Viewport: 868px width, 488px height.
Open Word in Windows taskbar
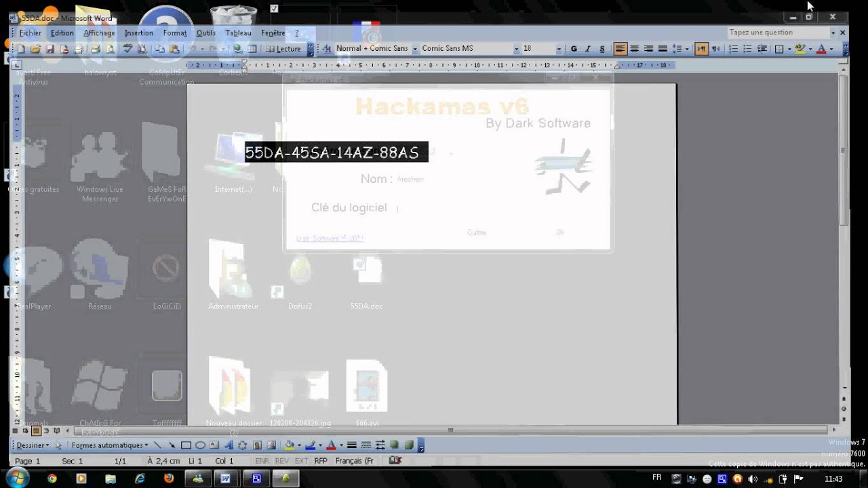(226, 479)
